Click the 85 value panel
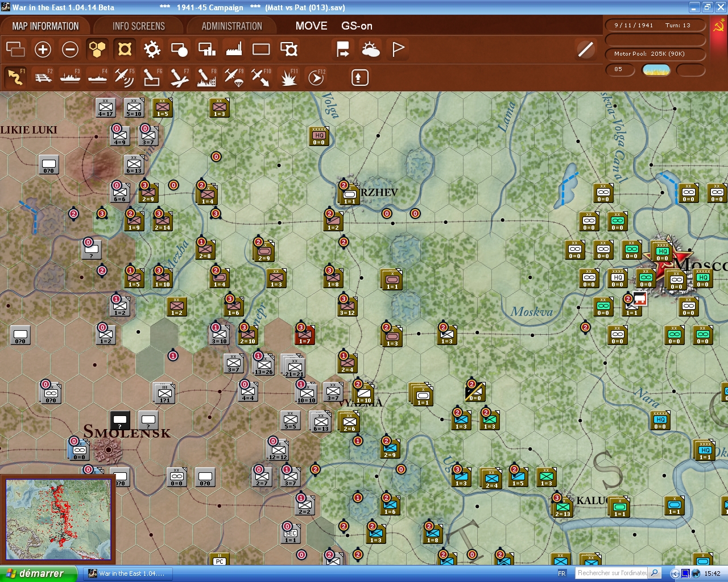The width and height of the screenshot is (728, 582). click(621, 69)
